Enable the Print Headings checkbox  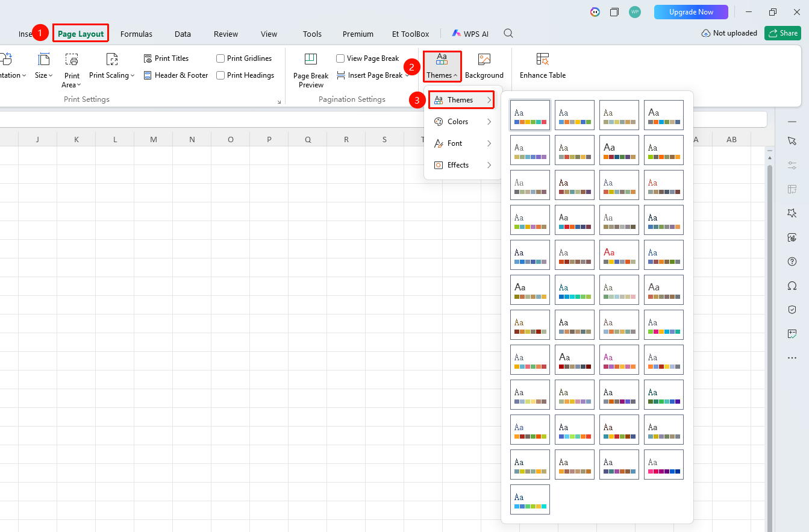point(220,75)
